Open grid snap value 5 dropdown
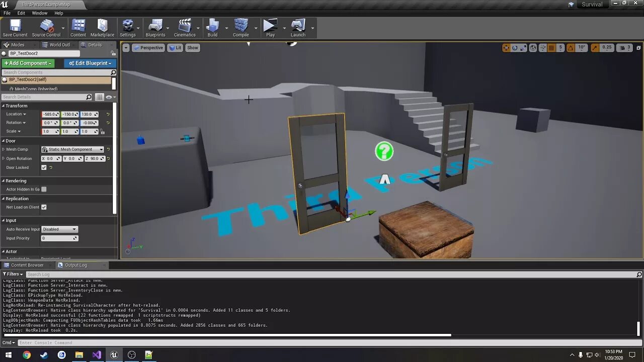This screenshot has width=644, height=362. pyautogui.click(x=560, y=48)
